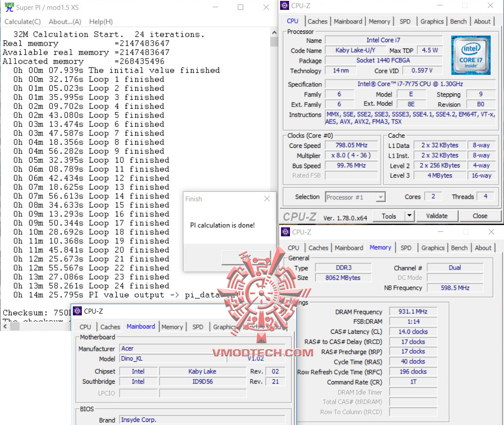Click the Validate button

pyautogui.click(x=437, y=216)
